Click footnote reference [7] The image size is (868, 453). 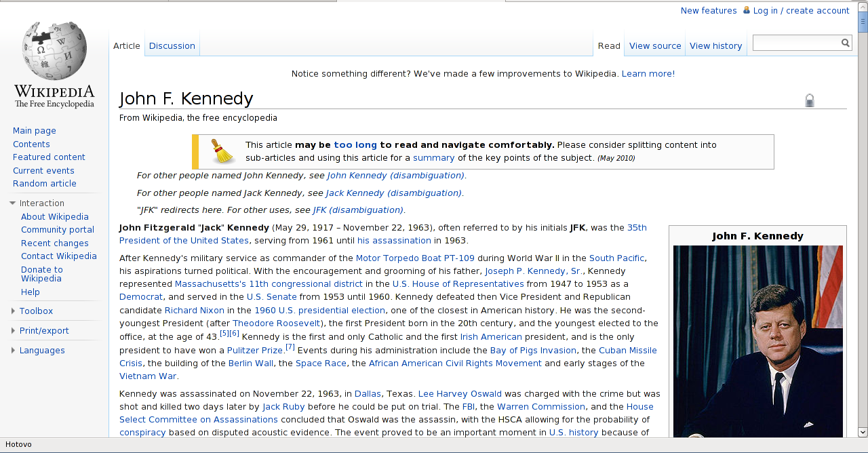290,347
